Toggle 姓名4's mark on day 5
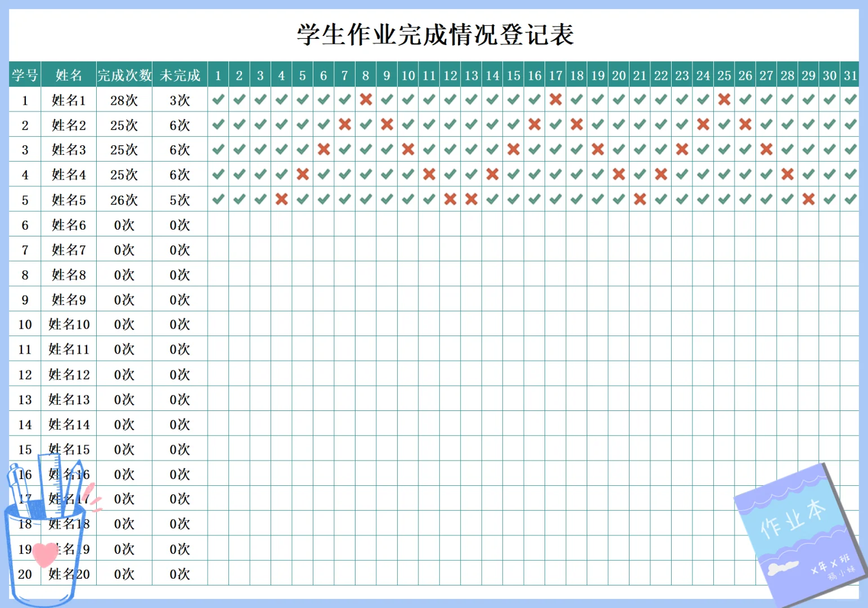This screenshot has height=608, width=868. 302,175
